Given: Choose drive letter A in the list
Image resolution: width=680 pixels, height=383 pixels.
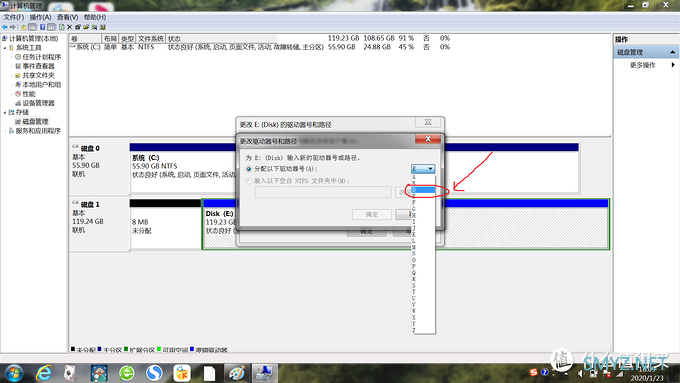Looking at the screenshot, I should click(423, 177).
